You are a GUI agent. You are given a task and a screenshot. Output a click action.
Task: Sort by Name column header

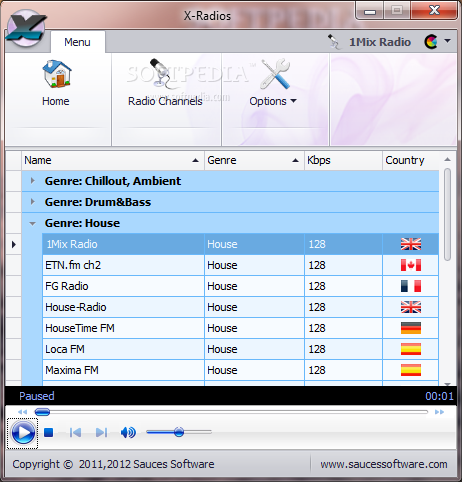click(113, 160)
